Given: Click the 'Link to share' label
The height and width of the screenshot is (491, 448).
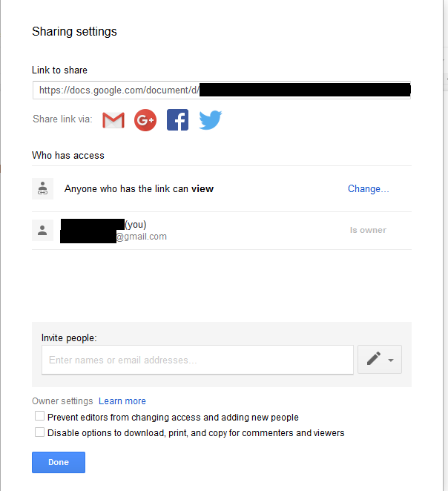Looking at the screenshot, I should (59, 70).
